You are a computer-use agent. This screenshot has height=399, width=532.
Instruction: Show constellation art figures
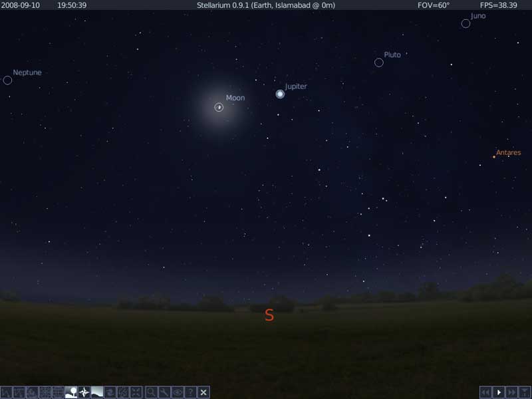pos(32,392)
